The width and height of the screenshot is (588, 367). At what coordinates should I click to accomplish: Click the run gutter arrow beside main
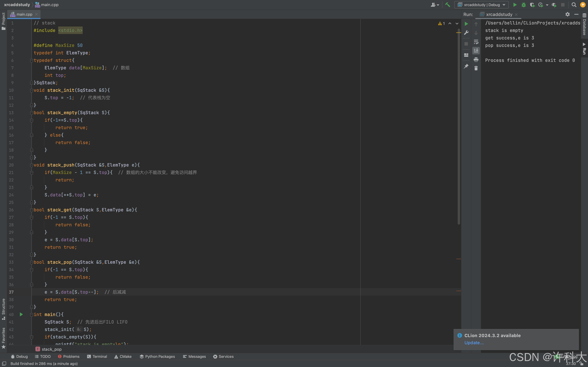pyautogui.click(x=21, y=314)
